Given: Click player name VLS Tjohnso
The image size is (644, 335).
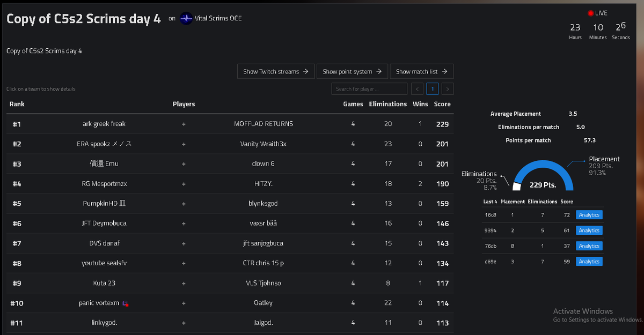Looking at the screenshot, I should [x=264, y=283].
